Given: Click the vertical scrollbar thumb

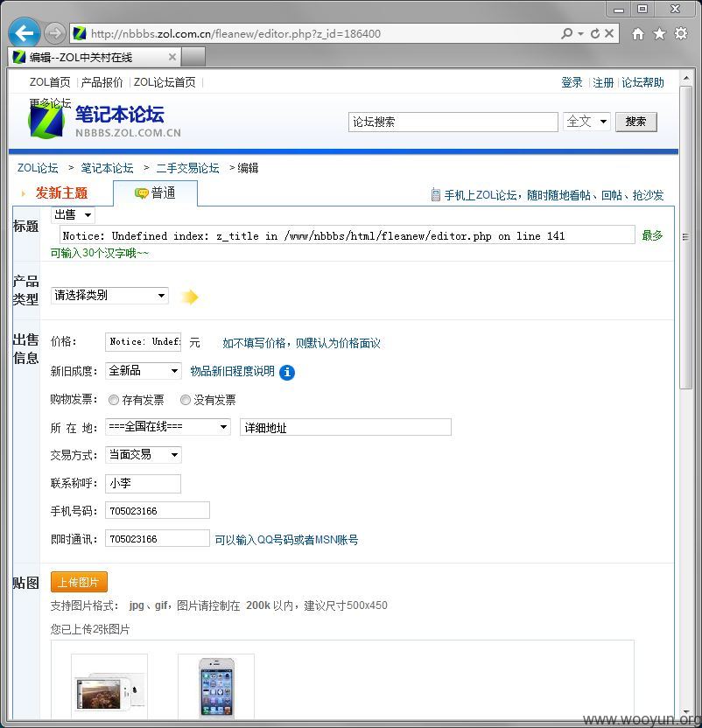Looking at the screenshot, I should coord(685,237).
